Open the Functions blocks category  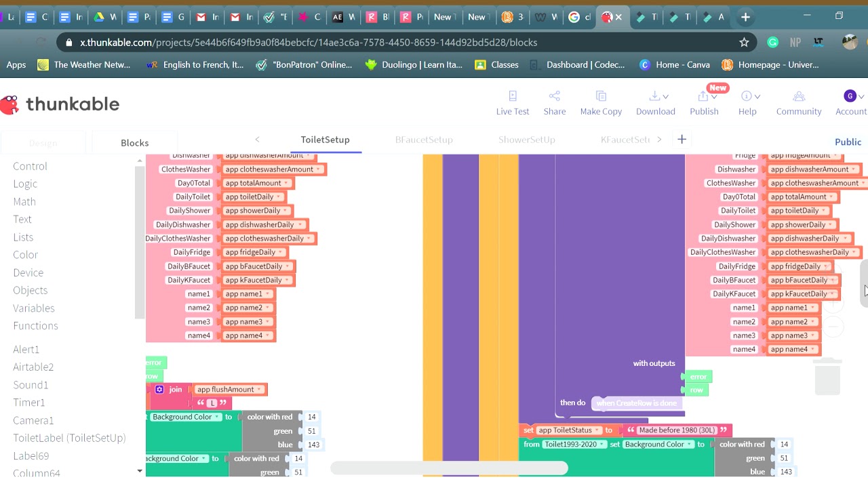pyautogui.click(x=35, y=325)
